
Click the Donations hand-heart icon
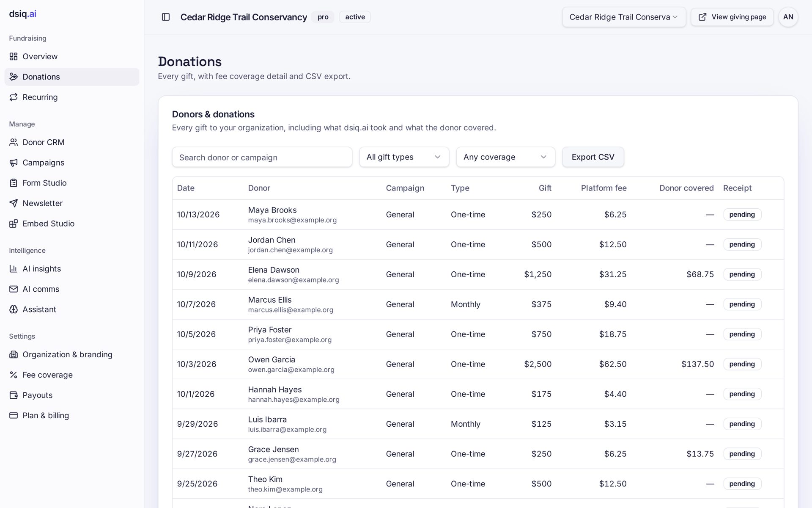pyautogui.click(x=14, y=77)
